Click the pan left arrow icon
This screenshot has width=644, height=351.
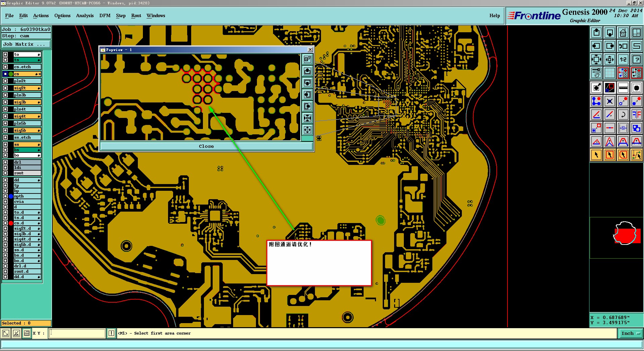coord(596,46)
